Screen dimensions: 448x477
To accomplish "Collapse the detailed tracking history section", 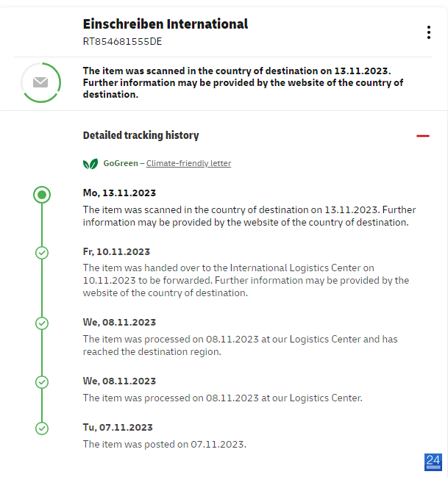I will pyautogui.click(x=423, y=136).
